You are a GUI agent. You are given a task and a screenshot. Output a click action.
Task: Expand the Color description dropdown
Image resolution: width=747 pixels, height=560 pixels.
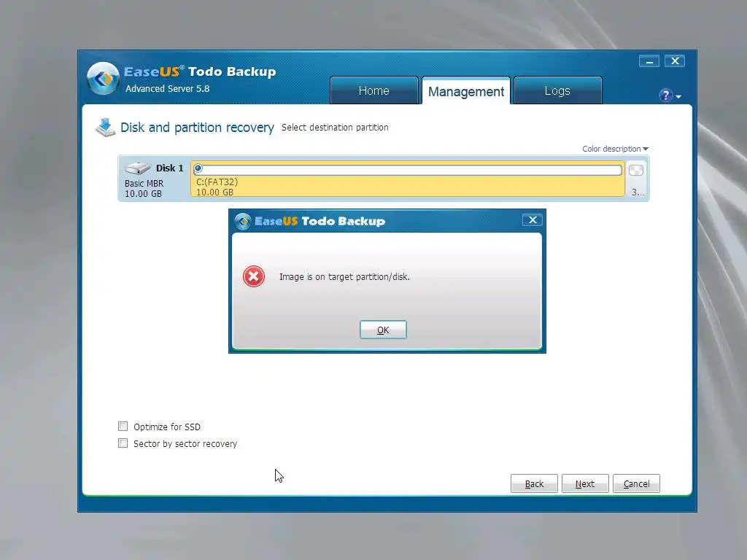[615, 149]
